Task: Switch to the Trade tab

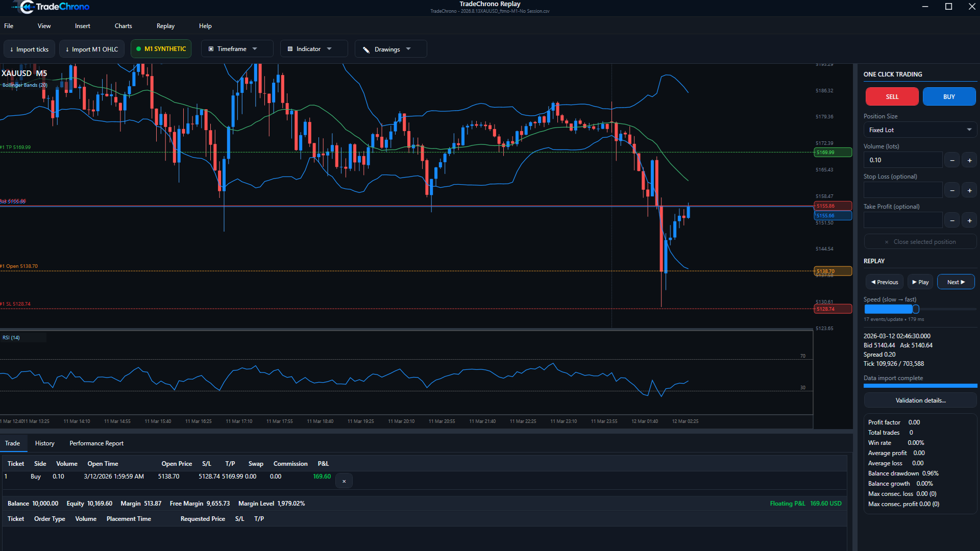Action: 13,443
